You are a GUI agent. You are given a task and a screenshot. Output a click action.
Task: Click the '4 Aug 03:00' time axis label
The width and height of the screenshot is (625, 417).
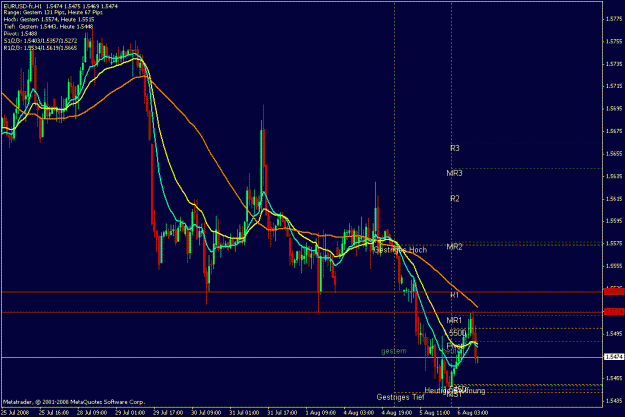358,413
